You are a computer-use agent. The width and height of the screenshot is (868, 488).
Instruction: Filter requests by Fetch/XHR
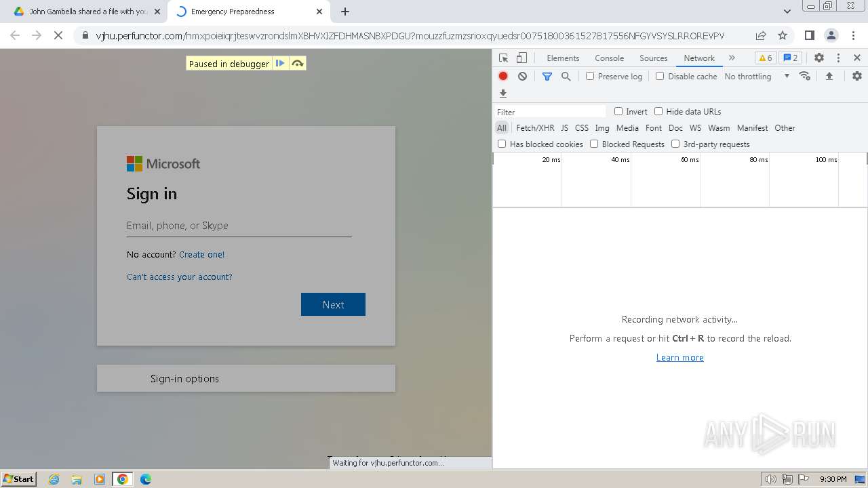click(x=535, y=128)
